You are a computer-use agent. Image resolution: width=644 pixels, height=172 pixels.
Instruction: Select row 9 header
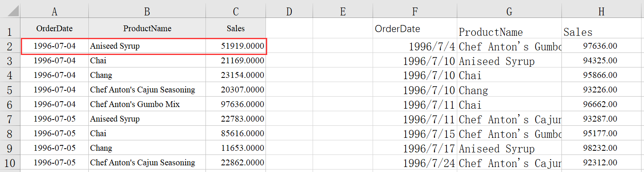[x=10, y=148]
